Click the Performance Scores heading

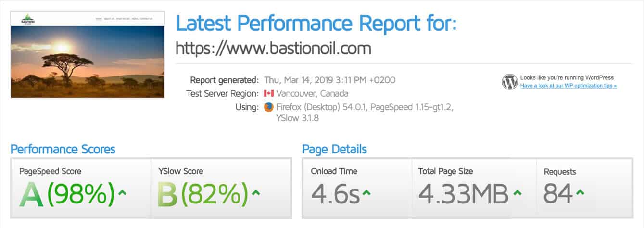tap(63, 149)
